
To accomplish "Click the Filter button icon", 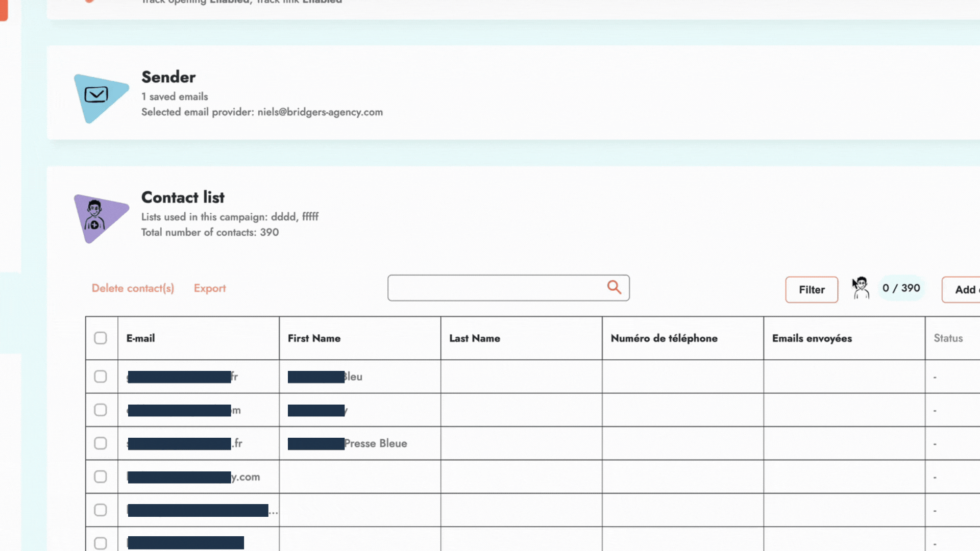I will [x=811, y=289].
